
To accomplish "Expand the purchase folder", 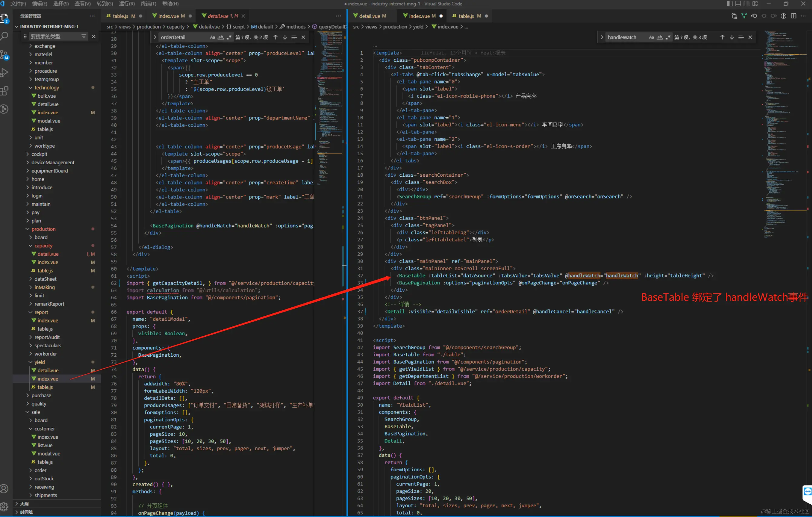I will point(41,395).
